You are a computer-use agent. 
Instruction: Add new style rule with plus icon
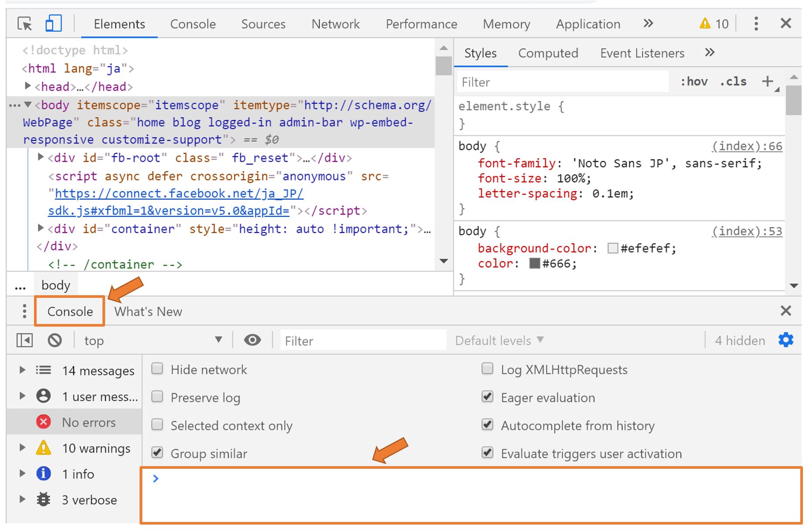(x=767, y=82)
